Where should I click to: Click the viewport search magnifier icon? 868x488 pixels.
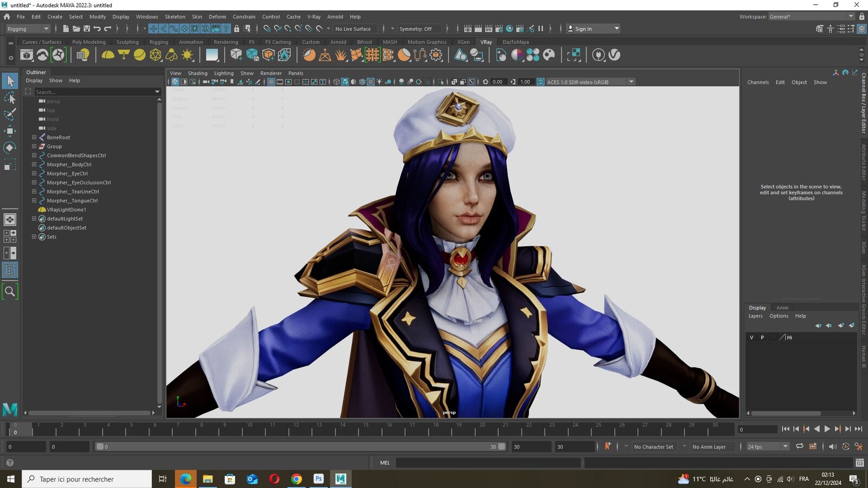[x=10, y=292]
